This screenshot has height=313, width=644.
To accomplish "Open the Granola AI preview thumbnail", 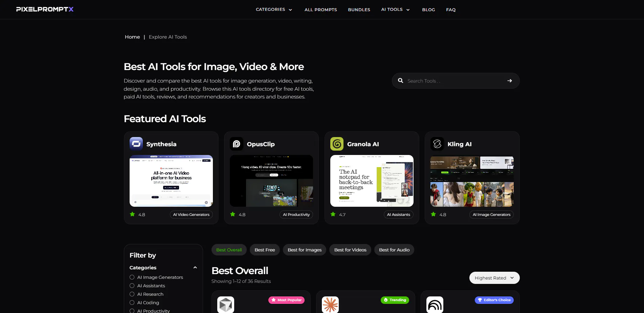I will 372,181.
